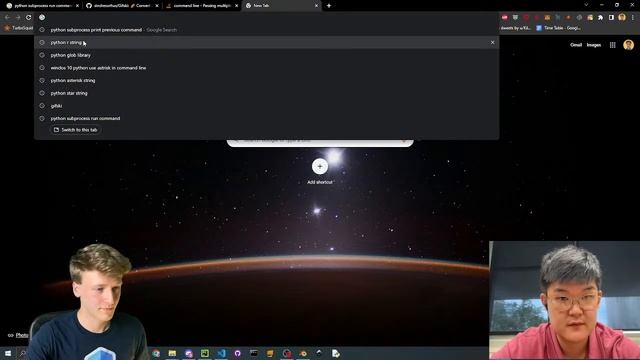Select 'python r string' suggestion

(x=267, y=42)
